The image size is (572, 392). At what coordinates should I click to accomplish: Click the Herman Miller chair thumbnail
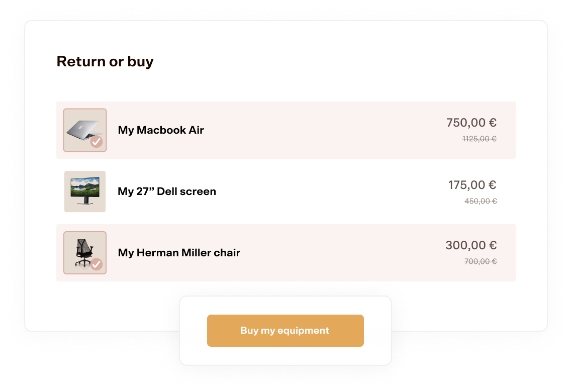pos(85,253)
